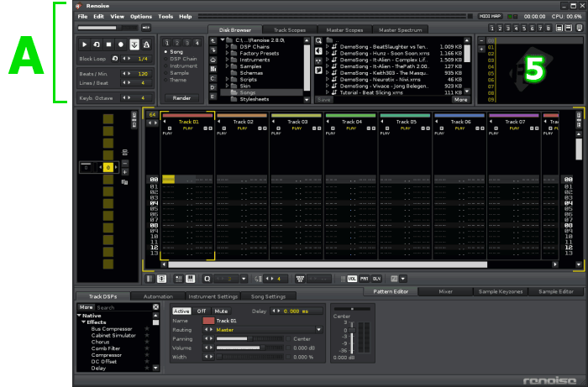Click the More button in DSP list
Viewport: 588px width, 387px height.
coord(86,307)
